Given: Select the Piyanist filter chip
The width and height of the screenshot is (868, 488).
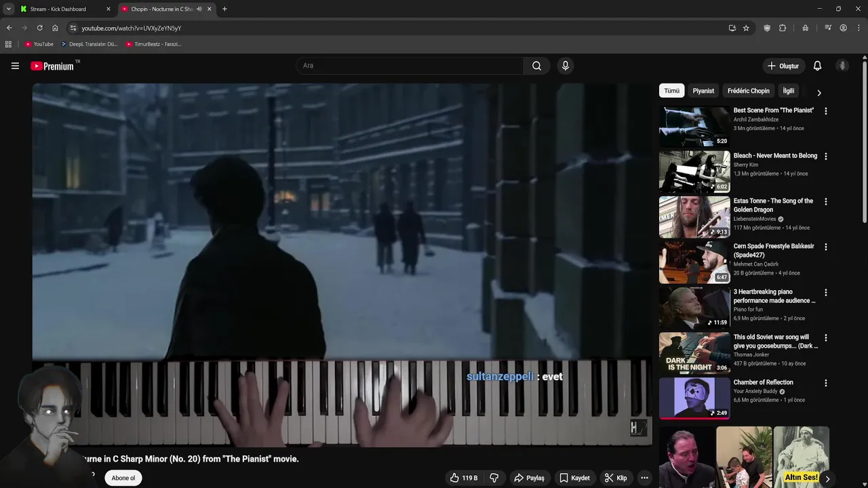Looking at the screenshot, I should point(703,91).
